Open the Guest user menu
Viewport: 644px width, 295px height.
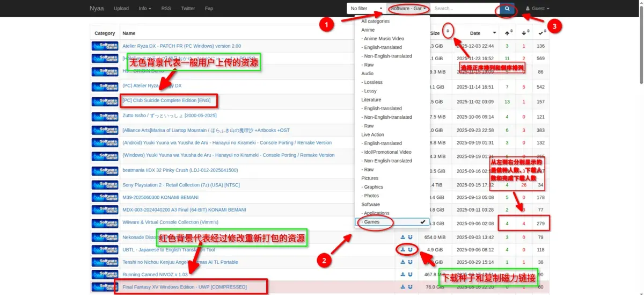pos(537,9)
